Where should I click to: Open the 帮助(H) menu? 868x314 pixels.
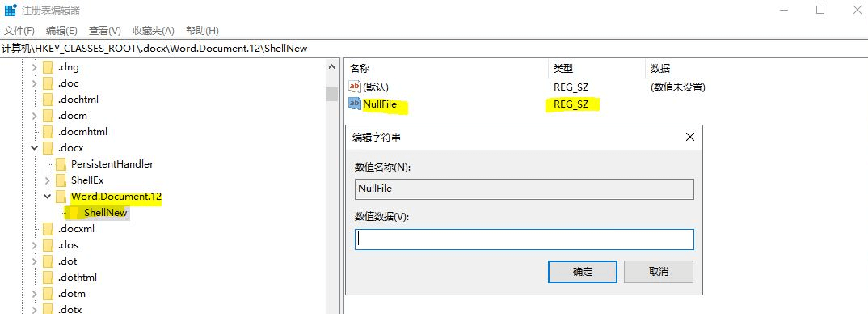202,31
